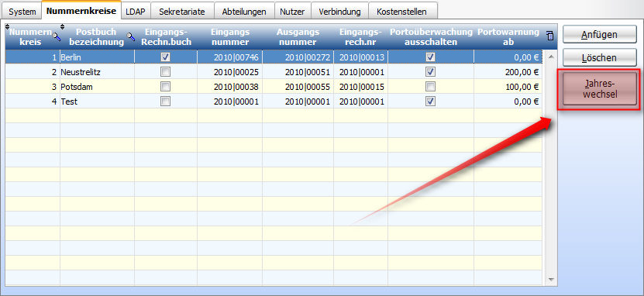644x296 pixels.
Task: Click the Portowarnung 200,00 € cell
Action: (508, 72)
